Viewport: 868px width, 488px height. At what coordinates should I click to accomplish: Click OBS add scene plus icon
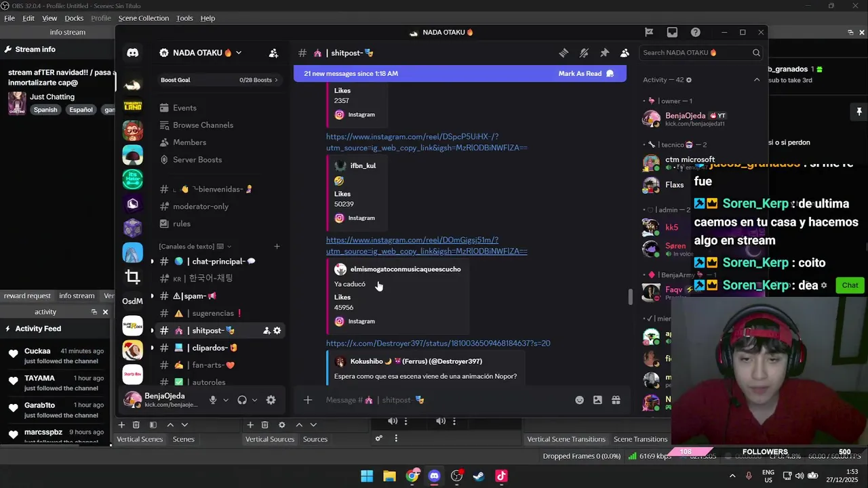tap(121, 425)
